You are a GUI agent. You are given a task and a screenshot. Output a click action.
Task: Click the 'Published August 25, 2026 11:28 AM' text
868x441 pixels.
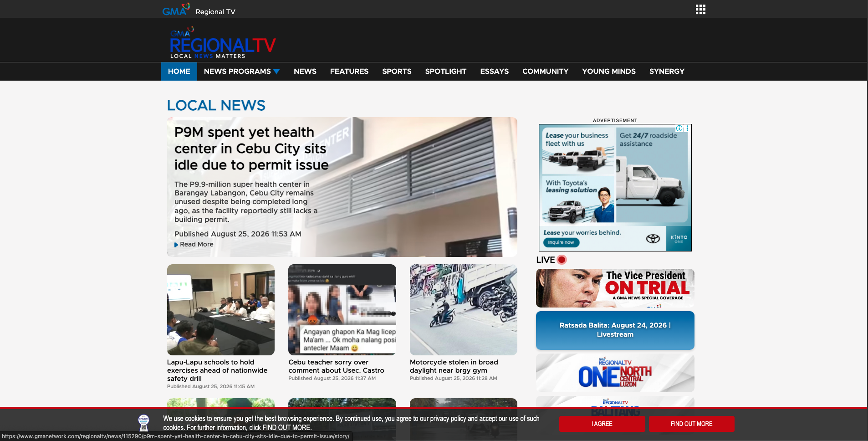[454, 378]
